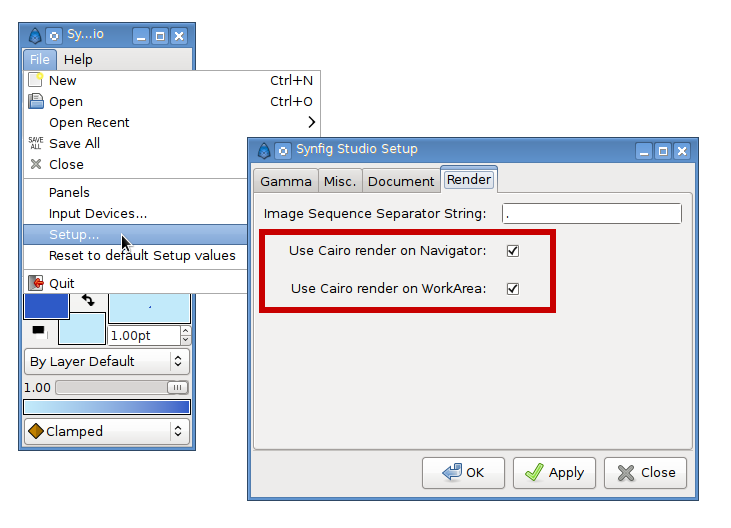Open the Help menu

(x=78, y=60)
